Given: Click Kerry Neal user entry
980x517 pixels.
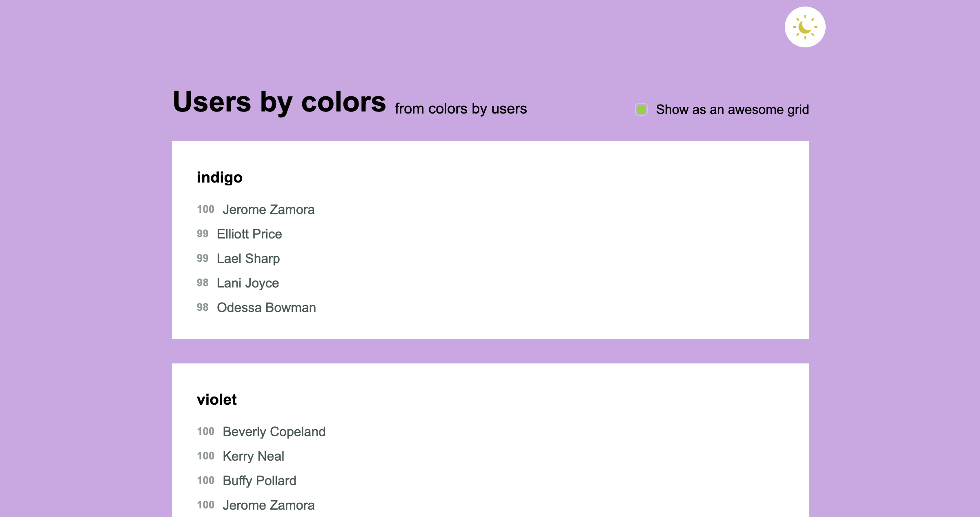Looking at the screenshot, I should coord(253,456).
